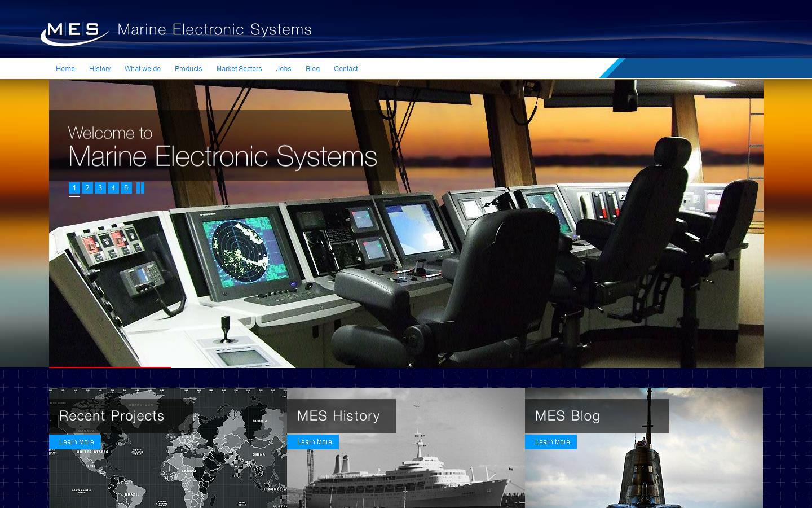Click Learn More under MES History
This screenshot has height=508, width=812.
314,442
